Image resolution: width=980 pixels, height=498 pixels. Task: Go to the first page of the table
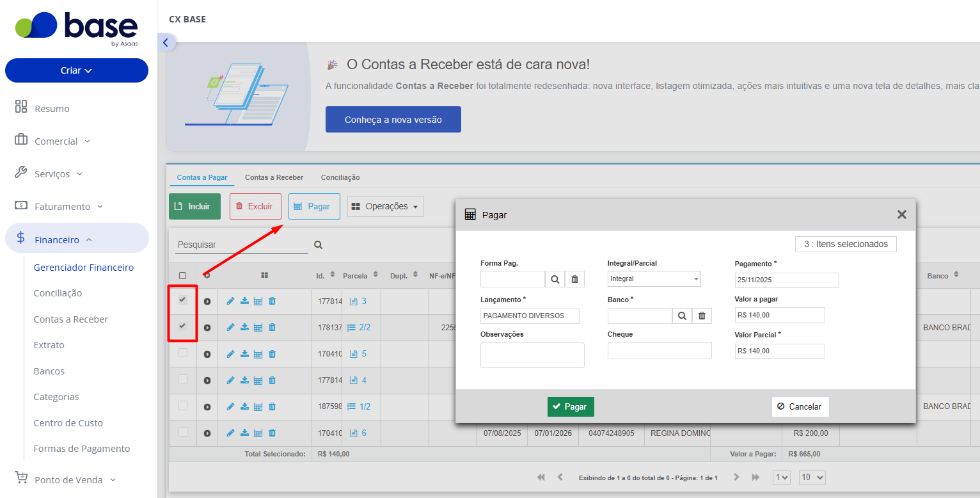pyautogui.click(x=541, y=478)
